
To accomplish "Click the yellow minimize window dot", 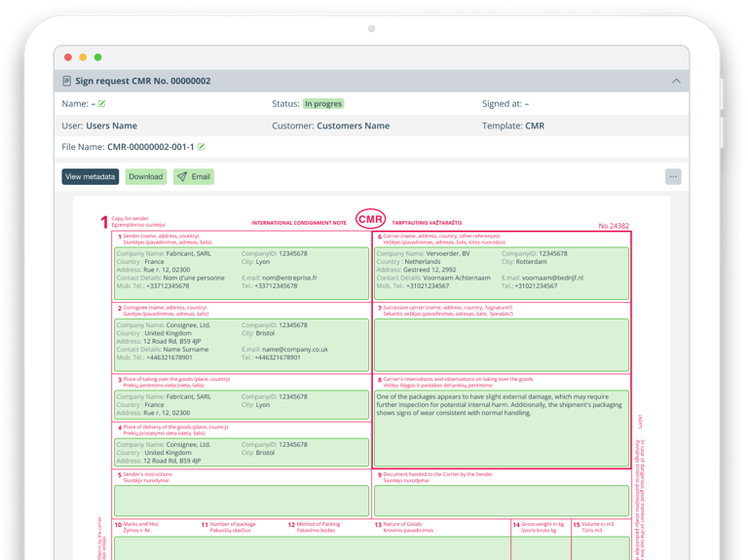I will (x=83, y=57).
